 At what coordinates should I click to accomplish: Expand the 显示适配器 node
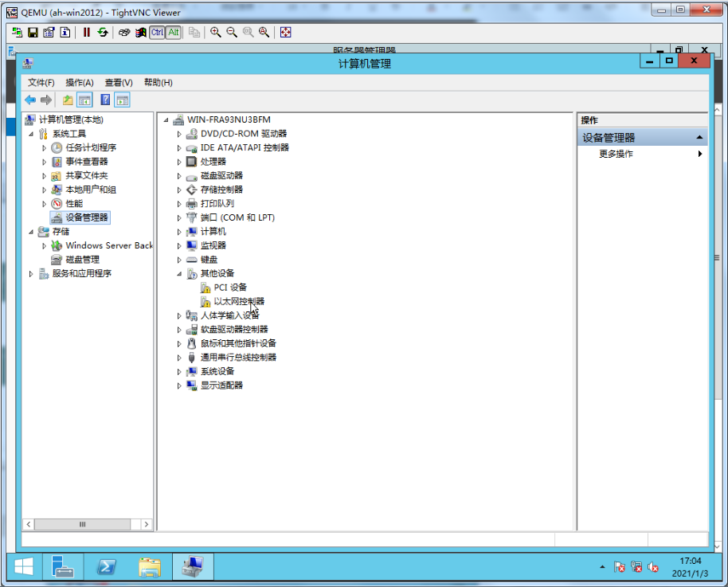pos(179,385)
